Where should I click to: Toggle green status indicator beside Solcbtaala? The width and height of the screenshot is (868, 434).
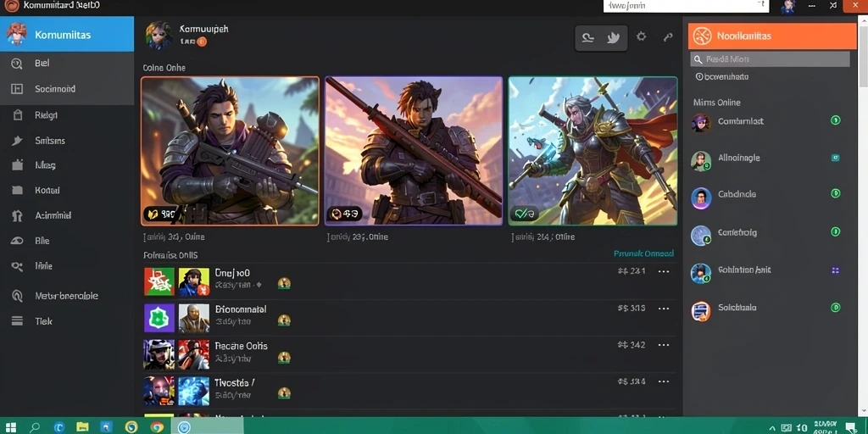(x=836, y=307)
